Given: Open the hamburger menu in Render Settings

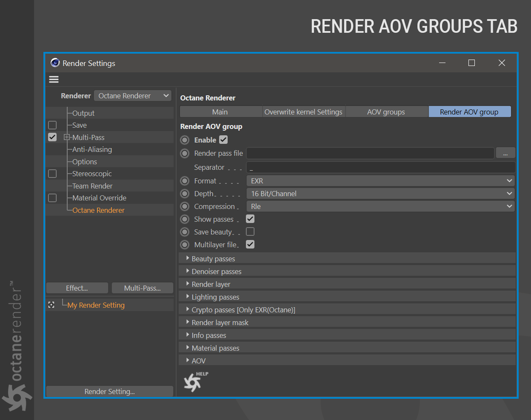Looking at the screenshot, I should (54, 80).
